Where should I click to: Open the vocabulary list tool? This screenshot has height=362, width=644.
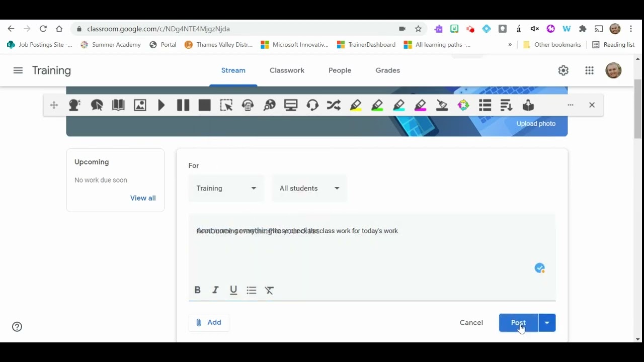click(485, 105)
